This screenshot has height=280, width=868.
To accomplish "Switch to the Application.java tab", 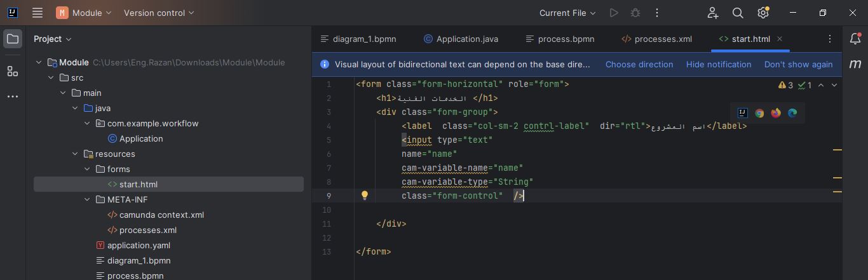I will coord(461,39).
